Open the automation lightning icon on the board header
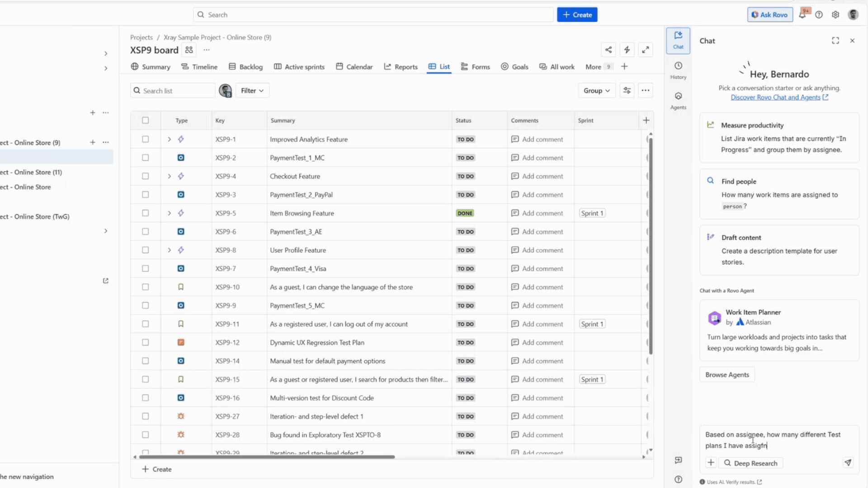The height and width of the screenshot is (488, 868). pyautogui.click(x=627, y=50)
